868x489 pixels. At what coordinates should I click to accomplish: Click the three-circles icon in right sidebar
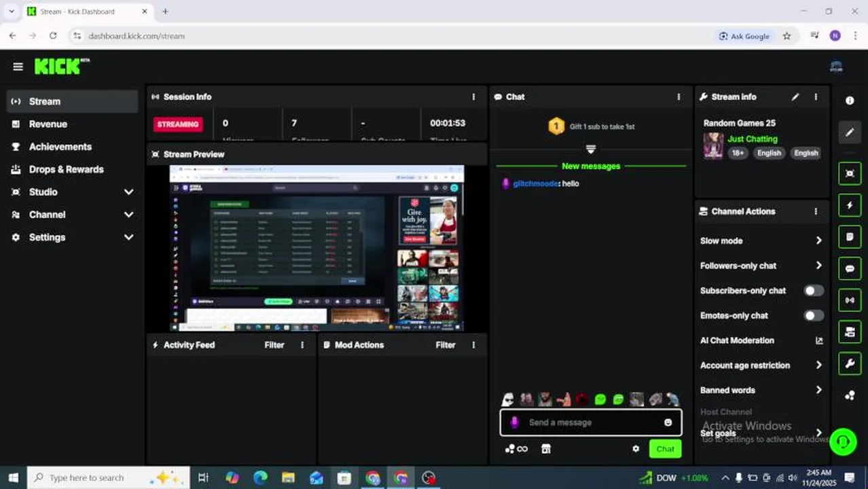(x=850, y=395)
